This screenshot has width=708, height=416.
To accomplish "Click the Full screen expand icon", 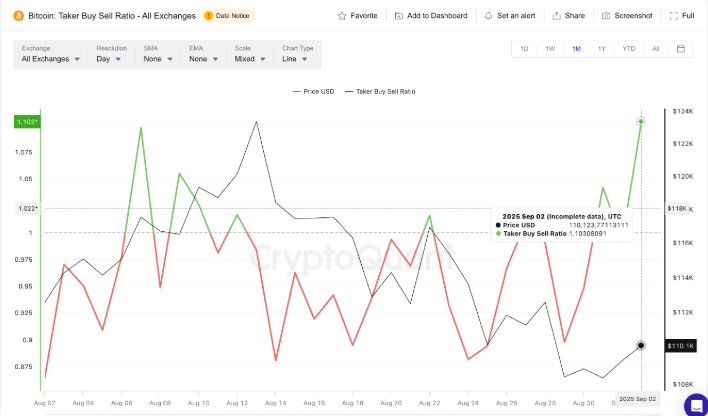I will (x=674, y=16).
